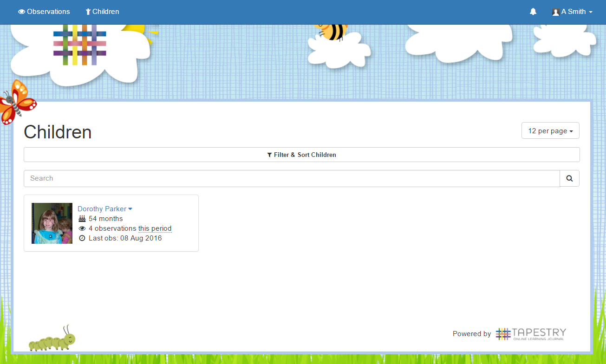Go to the Children nav item
The width and height of the screenshot is (606, 364).
[x=102, y=12]
